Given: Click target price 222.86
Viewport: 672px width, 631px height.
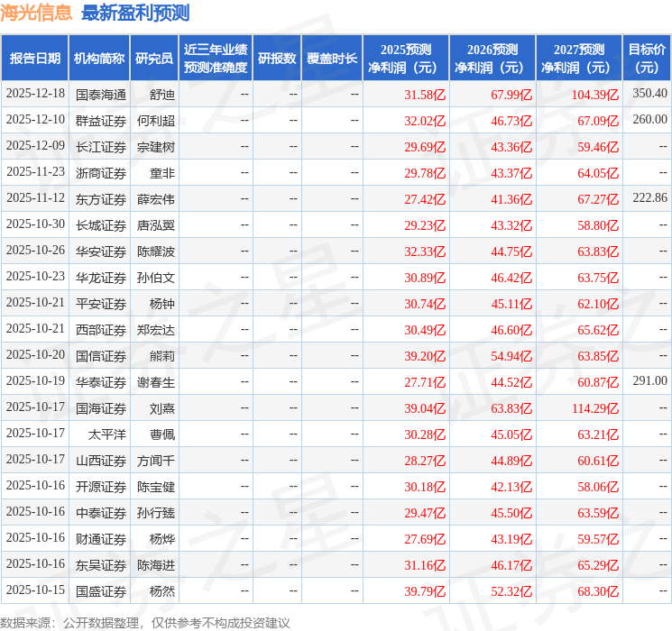Looking at the screenshot, I should coord(649,197).
